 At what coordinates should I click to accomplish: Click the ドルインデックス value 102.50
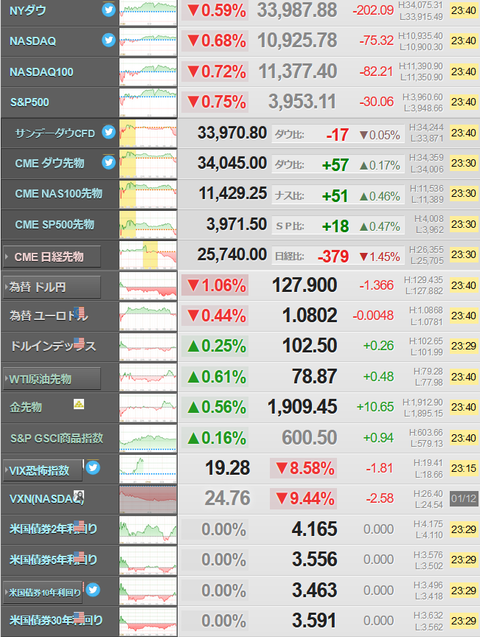tap(310, 346)
